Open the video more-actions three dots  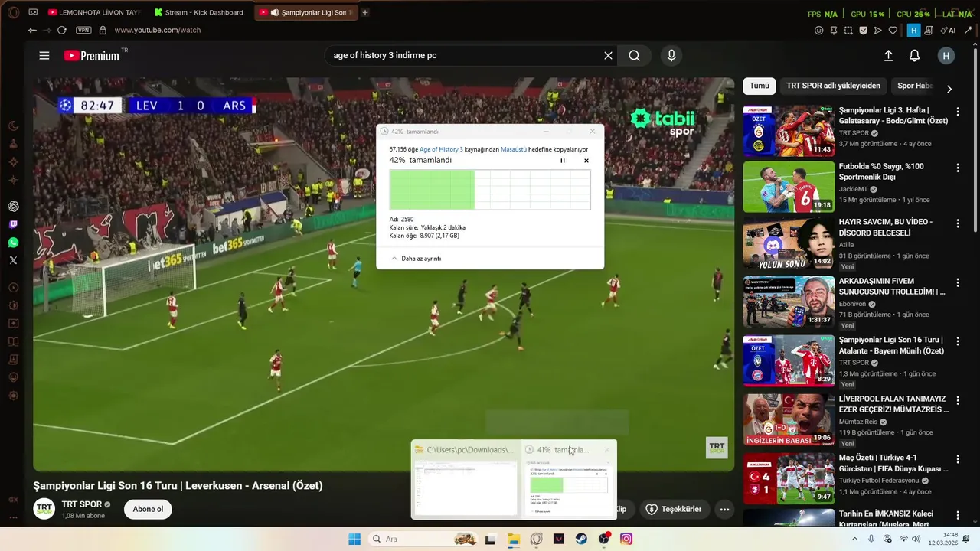pos(724,509)
